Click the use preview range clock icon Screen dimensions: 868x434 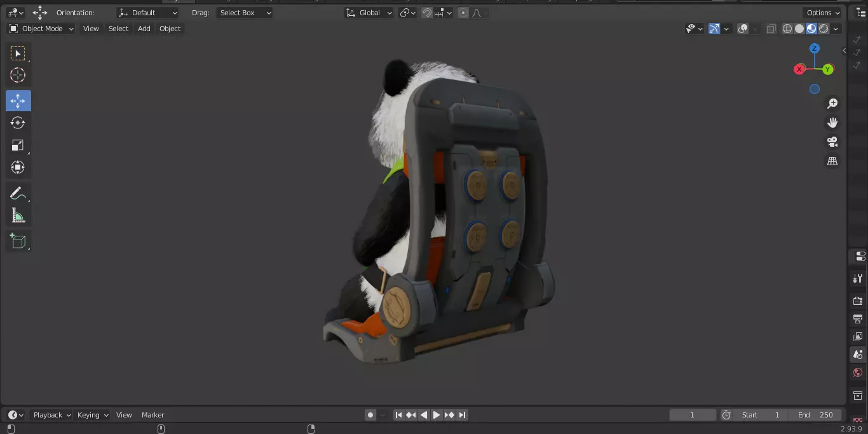click(x=726, y=415)
